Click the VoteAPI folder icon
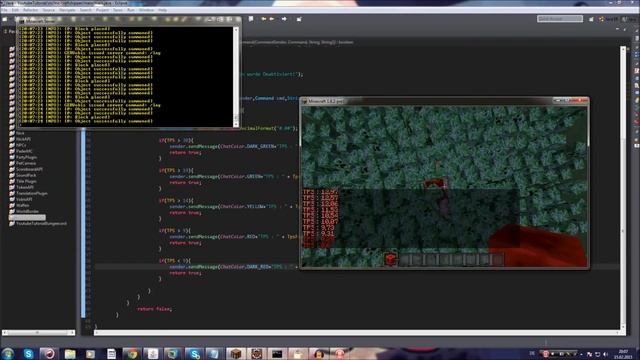Viewport: 640px width, 360px height. pos(12,200)
